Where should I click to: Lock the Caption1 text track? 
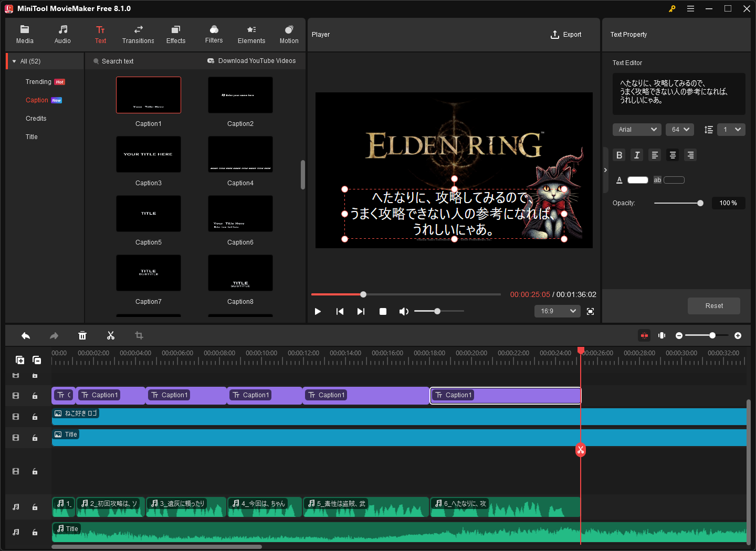(35, 396)
